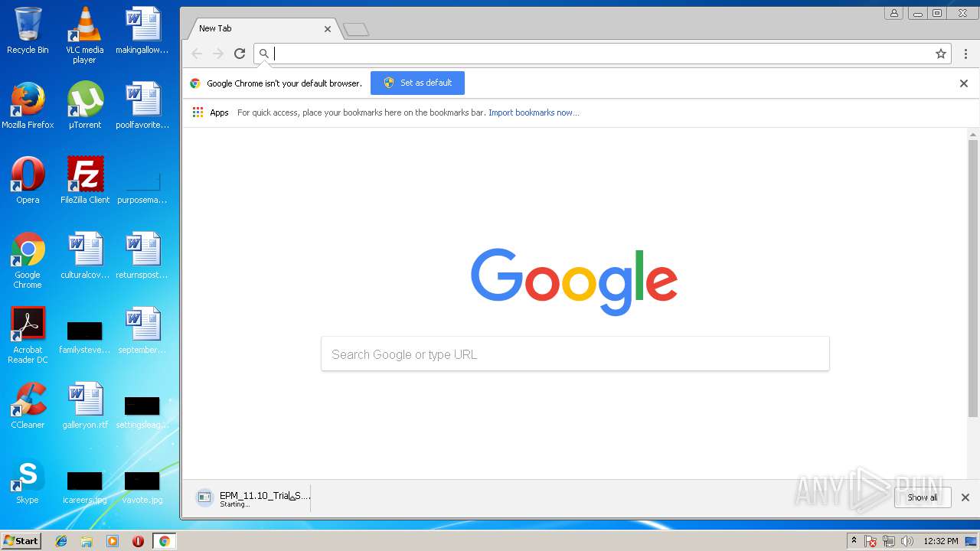Screen dimensions: 980x551
Task: Launch µTorrent desktop icon
Action: click(x=84, y=106)
